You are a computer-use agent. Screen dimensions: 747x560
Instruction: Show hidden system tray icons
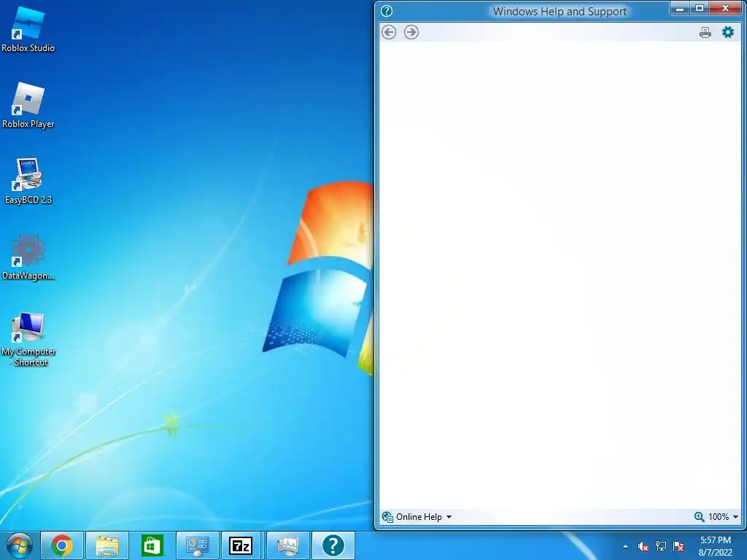pos(625,546)
